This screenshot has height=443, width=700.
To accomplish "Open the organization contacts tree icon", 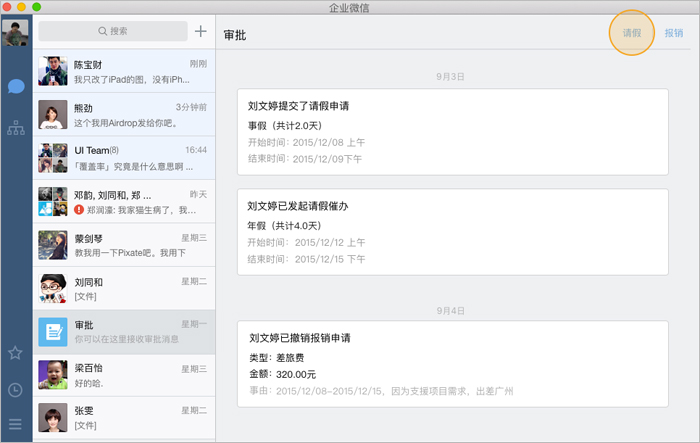I will (x=16, y=128).
